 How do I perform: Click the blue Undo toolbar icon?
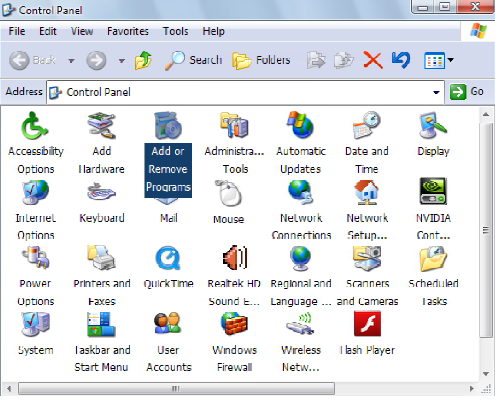(x=401, y=60)
